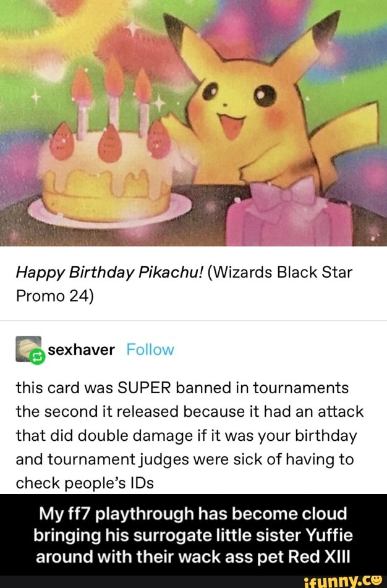Viewport: 387px width, 588px height.
Task: Follow the sexhaver blog
Action: [150, 349]
